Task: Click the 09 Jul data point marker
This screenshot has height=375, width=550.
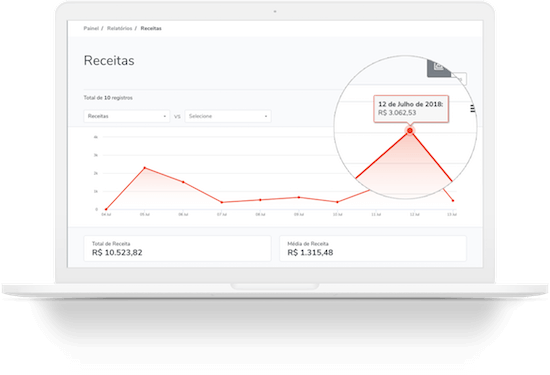Action: pyautogui.click(x=299, y=197)
